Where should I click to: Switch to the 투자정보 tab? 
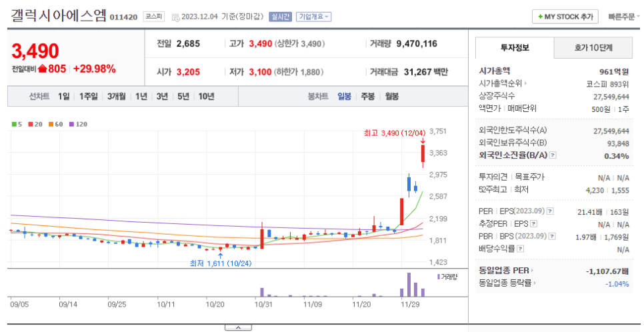pyautogui.click(x=515, y=47)
